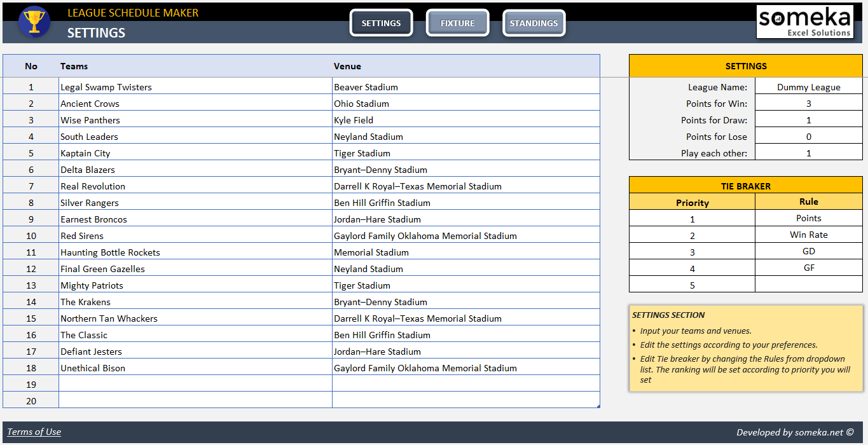Open the Win Rate rule dropdown

click(808, 235)
